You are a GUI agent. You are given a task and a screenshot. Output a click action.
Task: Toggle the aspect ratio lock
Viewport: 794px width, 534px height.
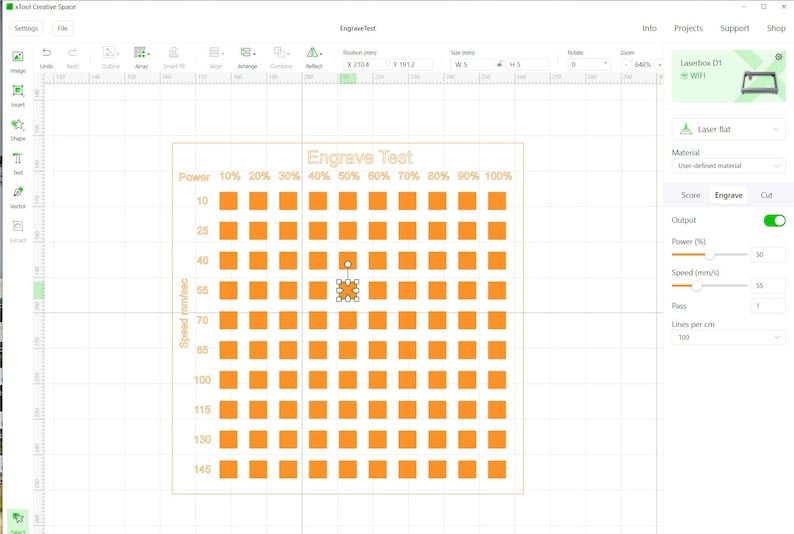coord(499,64)
